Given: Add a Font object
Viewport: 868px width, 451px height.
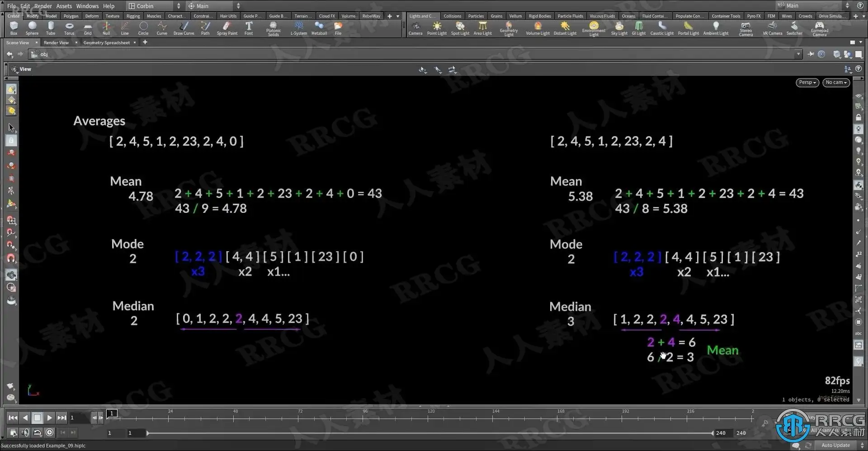Looking at the screenshot, I should click(x=249, y=28).
